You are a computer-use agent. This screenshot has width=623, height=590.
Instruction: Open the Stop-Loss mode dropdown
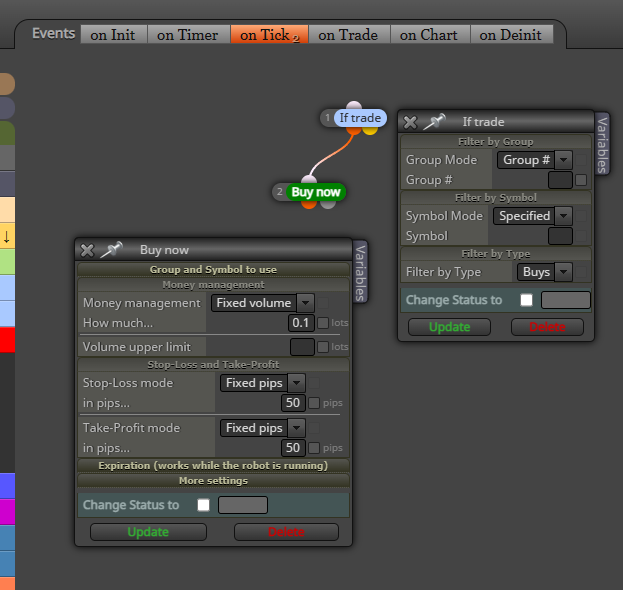263,383
